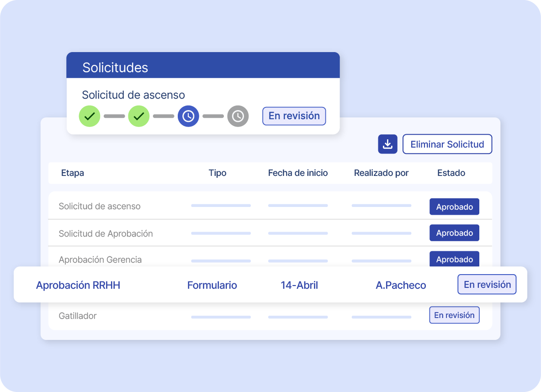This screenshot has height=392, width=541.
Task: Click En revisión badge in Aprobación RRHH row
Action: [x=487, y=284]
